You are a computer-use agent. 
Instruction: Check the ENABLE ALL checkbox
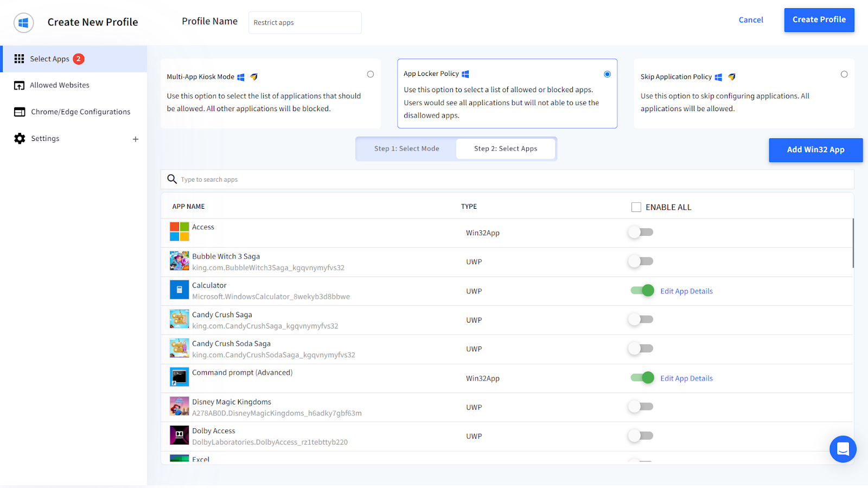pyautogui.click(x=635, y=207)
